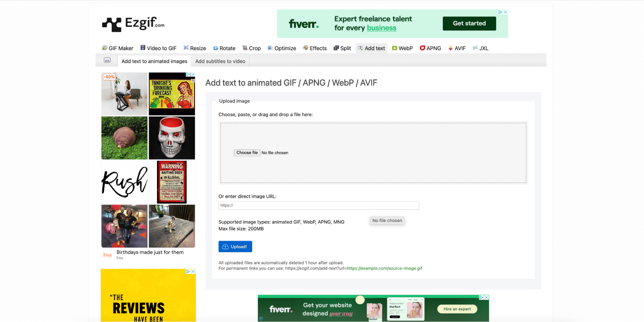Open the Effects tool
The width and height of the screenshot is (644, 322).
pos(315,48)
